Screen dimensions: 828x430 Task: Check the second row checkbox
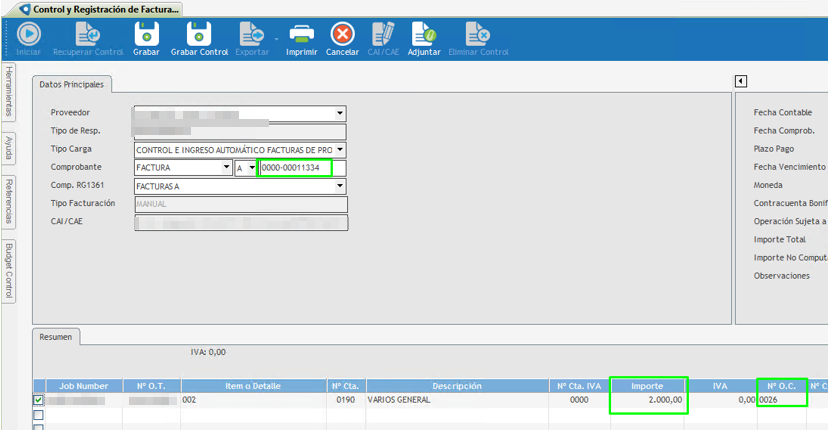point(39,415)
